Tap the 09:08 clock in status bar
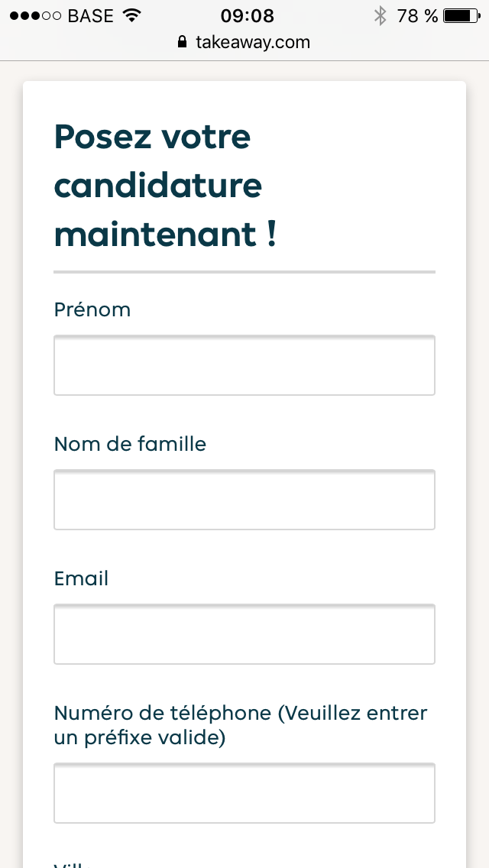 [x=247, y=15]
